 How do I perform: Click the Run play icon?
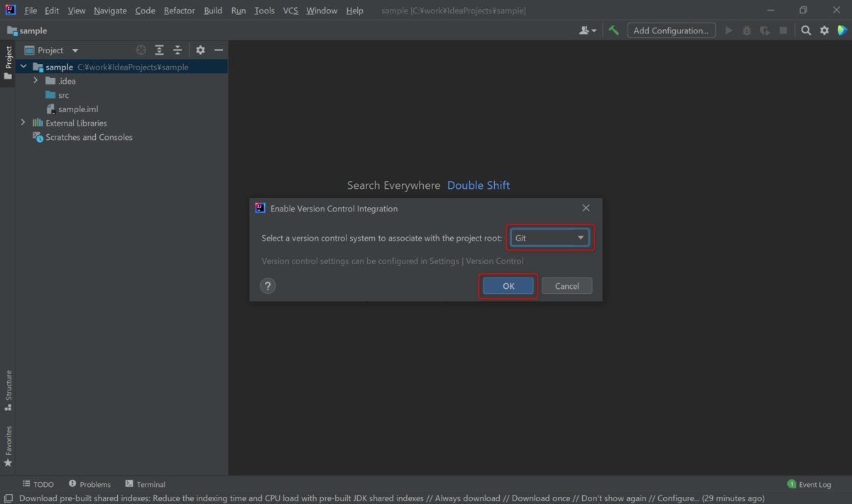tap(728, 31)
